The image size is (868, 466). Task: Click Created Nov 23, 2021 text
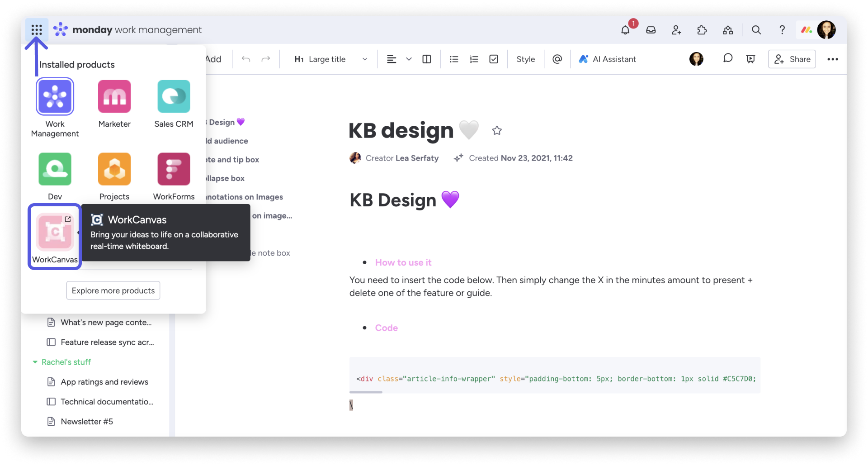521,158
